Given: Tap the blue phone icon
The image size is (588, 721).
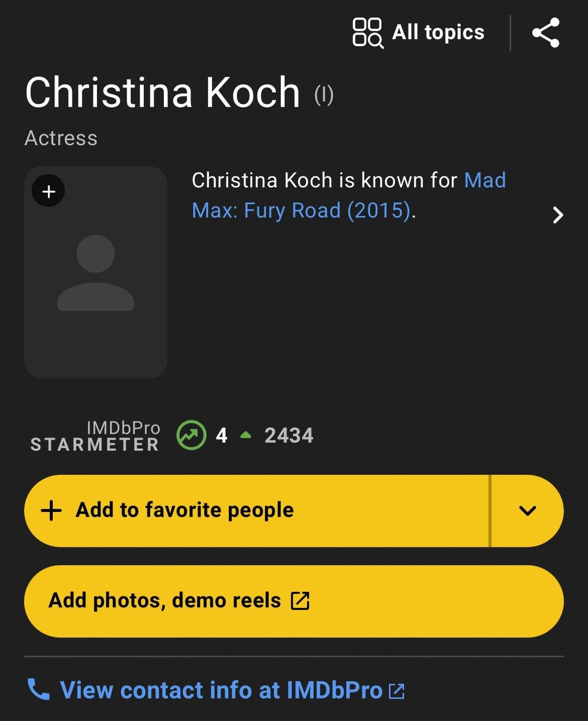Looking at the screenshot, I should pos(39,689).
